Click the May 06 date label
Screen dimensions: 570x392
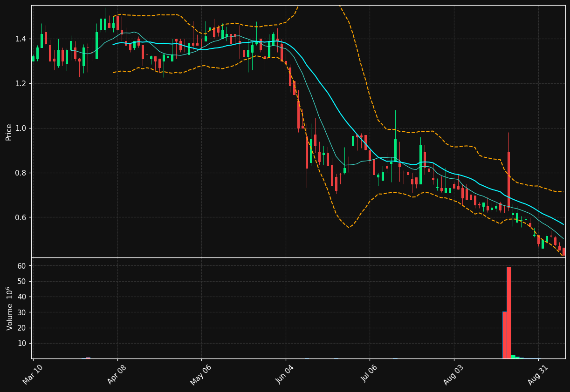201,374
